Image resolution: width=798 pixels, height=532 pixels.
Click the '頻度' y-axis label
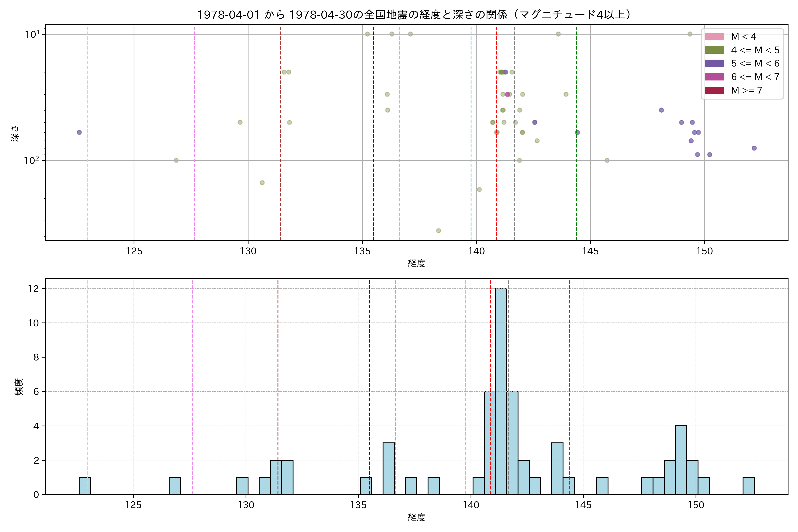19,387
